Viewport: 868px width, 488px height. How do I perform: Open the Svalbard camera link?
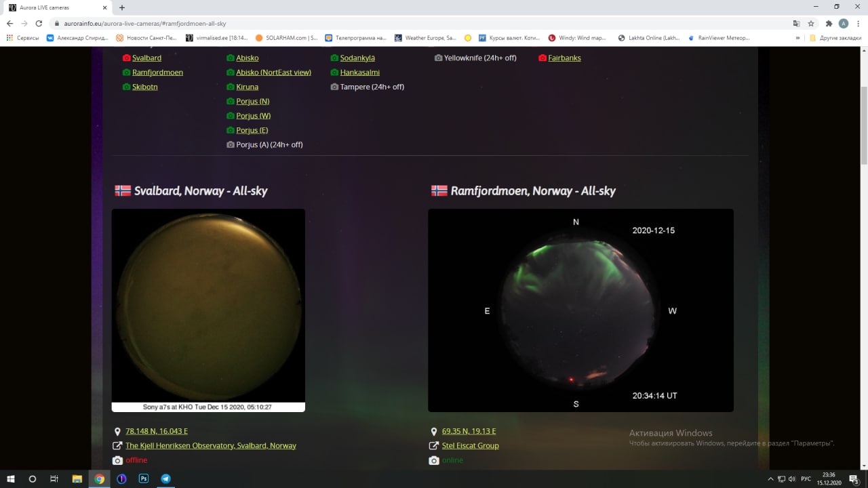[146, 58]
